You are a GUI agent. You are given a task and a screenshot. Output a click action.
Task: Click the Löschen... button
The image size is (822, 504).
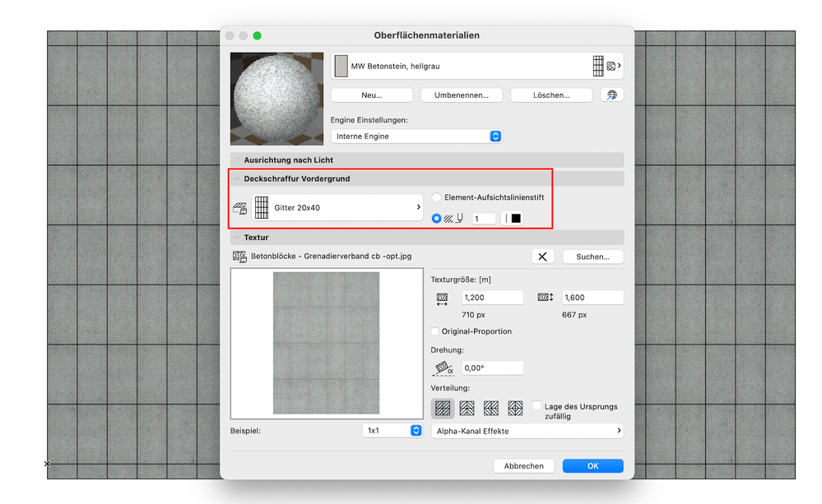[x=551, y=95]
